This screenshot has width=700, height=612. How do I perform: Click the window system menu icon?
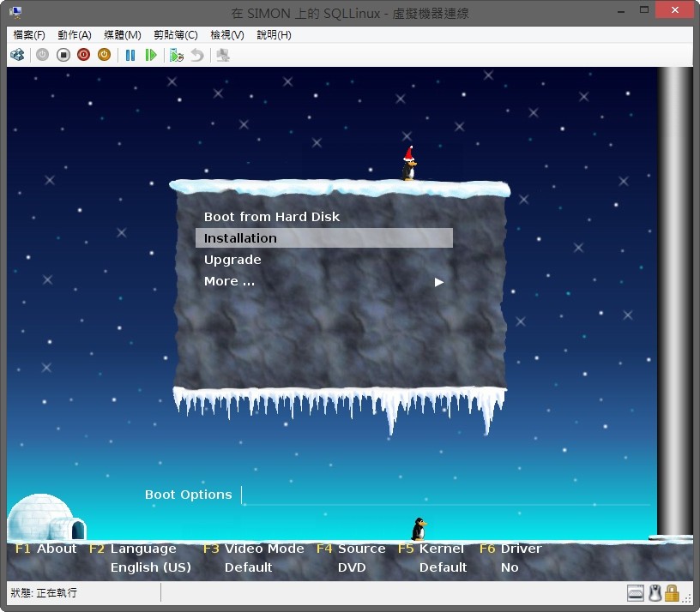(x=15, y=12)
